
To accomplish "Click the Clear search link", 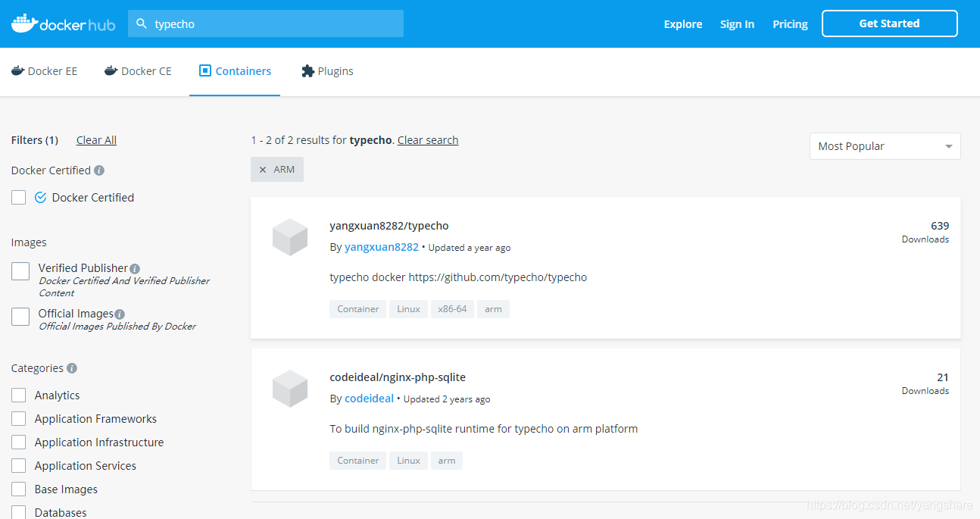I will [428, 140].
